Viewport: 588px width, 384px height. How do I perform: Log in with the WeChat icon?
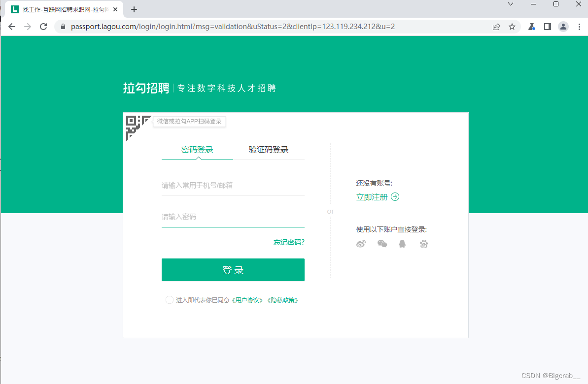[382, 243]
